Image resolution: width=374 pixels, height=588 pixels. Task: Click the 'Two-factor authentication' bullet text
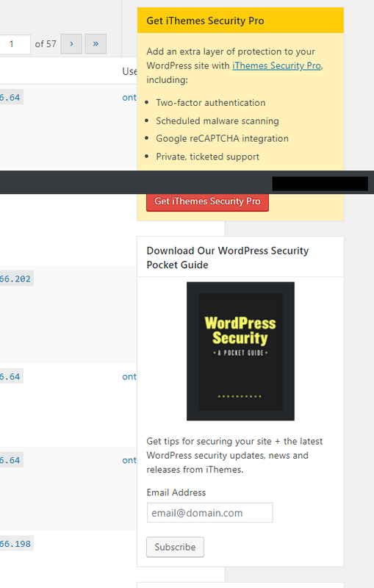pyautogui.click(x=211, y=103)
